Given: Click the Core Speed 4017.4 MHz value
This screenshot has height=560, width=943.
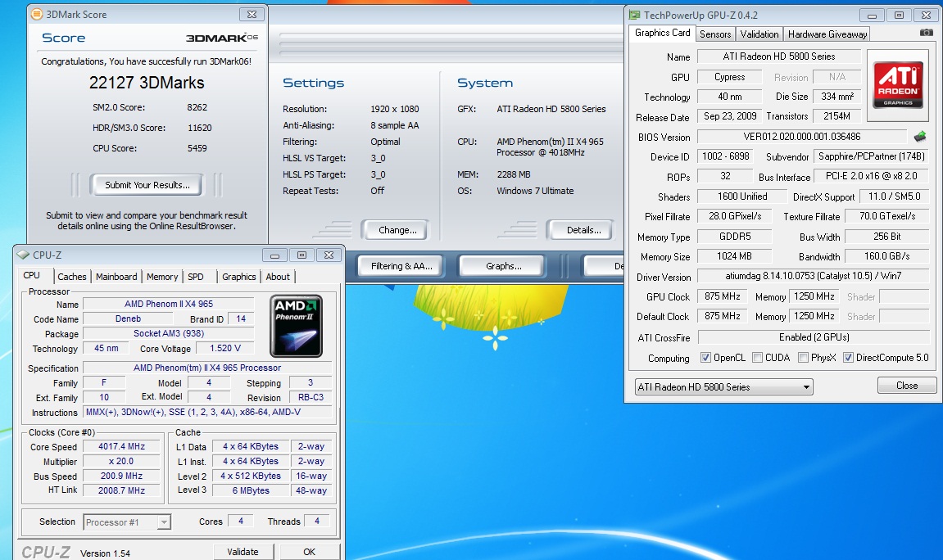Looking at the screenshot, I should (121, 446).
